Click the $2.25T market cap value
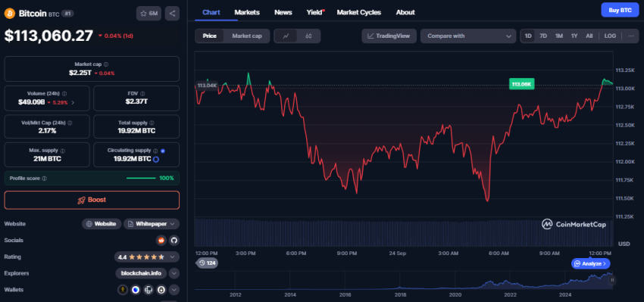 coord(80,73)
